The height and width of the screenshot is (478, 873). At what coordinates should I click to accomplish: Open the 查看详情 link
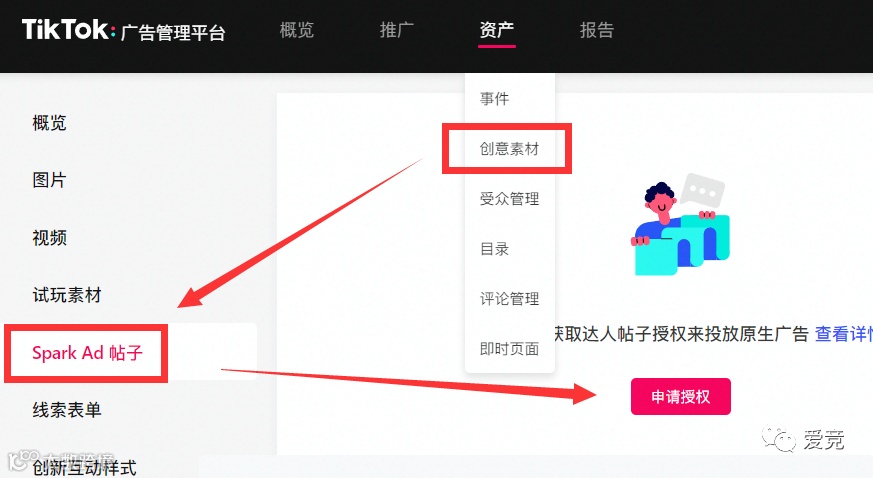pos(844,334)
